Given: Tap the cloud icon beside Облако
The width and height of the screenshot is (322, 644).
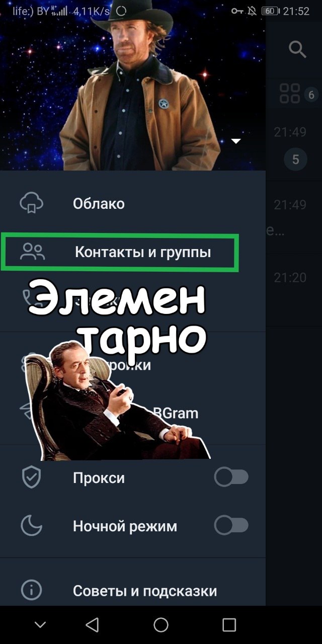Looking at the screenshot, I should tap(31, 203).
